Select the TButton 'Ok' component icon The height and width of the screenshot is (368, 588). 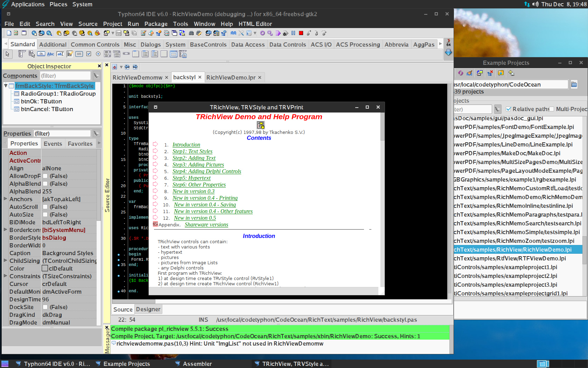(41, 54)
